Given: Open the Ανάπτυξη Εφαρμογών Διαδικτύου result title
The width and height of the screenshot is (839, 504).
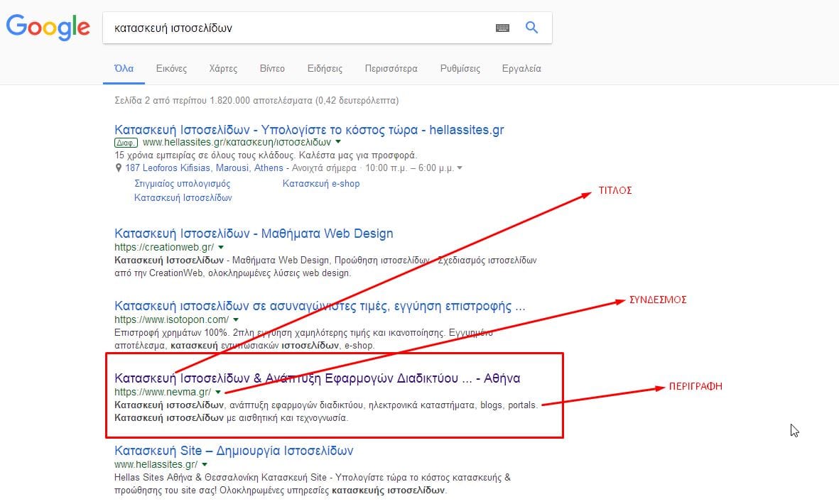Looking at the screenshot, I should pyautogui.click(x=318, y=378).
